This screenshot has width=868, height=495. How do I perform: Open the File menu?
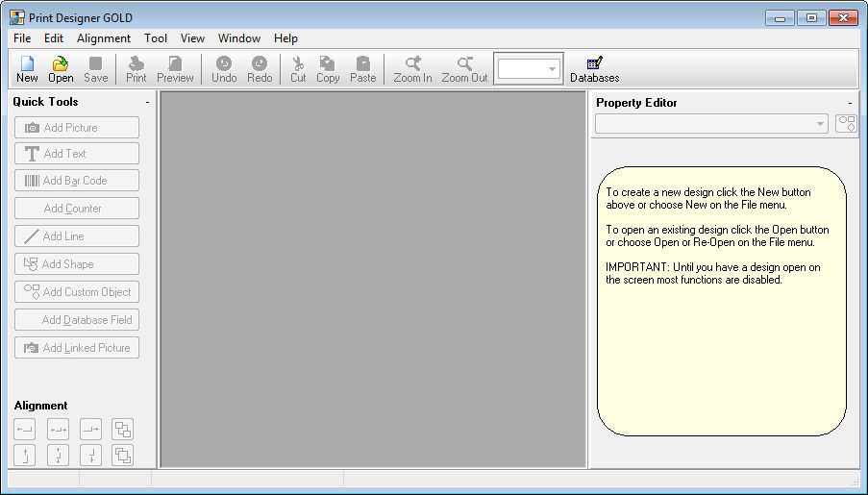click(22, 38)
